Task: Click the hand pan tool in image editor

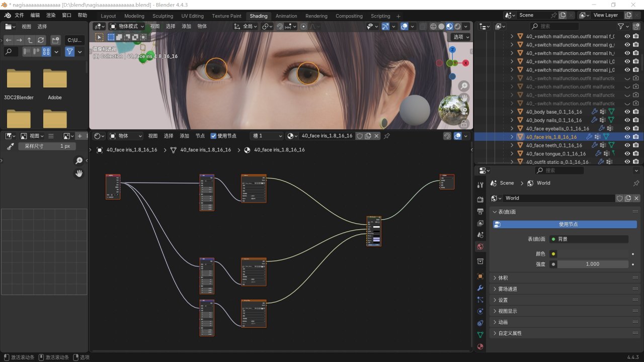Action: pyautogui.click(x=79, y=173)
